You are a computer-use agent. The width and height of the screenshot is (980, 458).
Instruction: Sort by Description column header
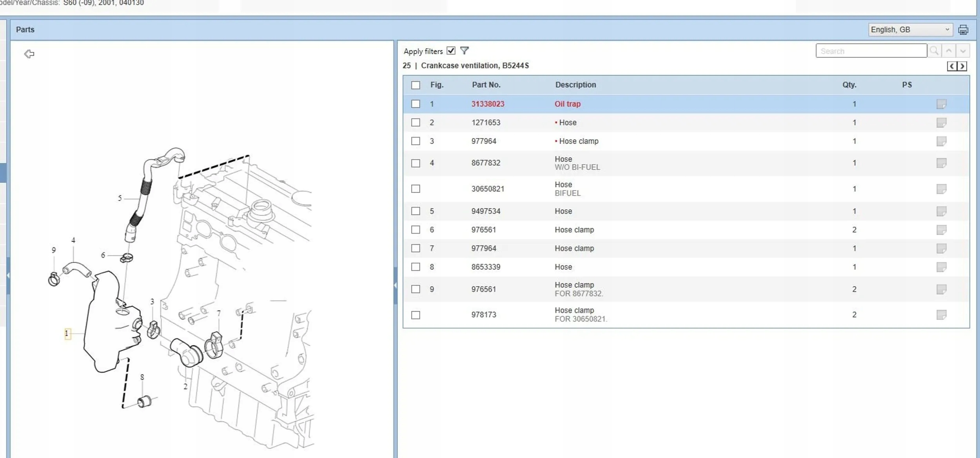(x=575, y=85)
